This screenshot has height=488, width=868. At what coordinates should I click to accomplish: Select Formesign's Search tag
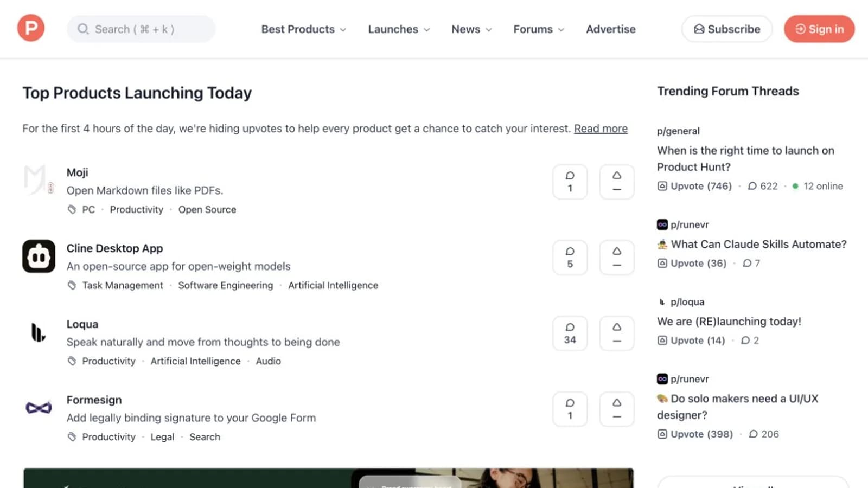205,437
